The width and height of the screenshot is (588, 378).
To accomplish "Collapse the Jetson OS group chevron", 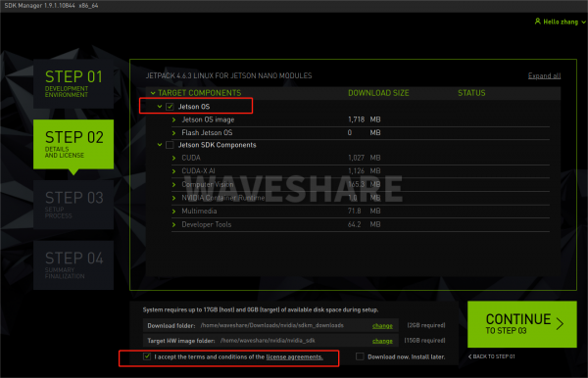I will tap(160, 107).
